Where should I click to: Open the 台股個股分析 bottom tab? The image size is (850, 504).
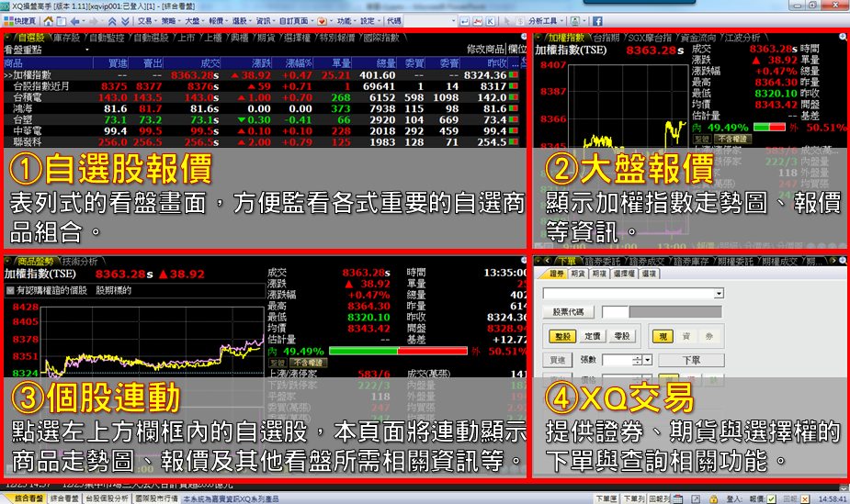coord(107,498)
